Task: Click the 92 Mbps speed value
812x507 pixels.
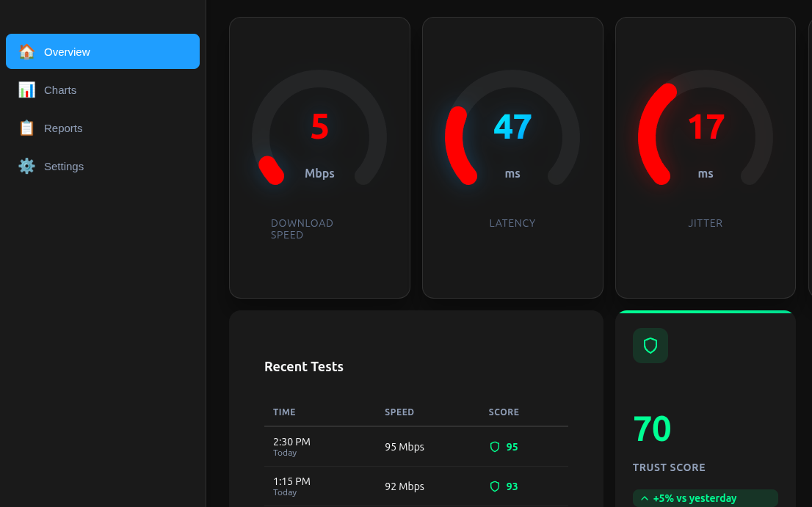Action: point(405,486)
